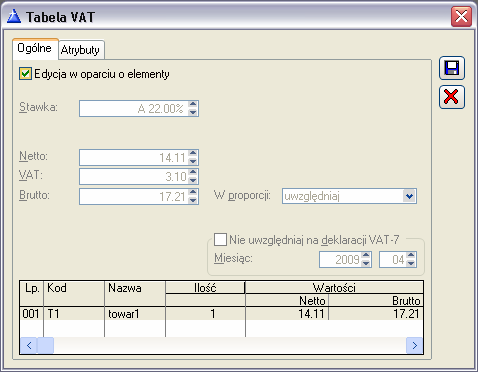Click the Lp. column header
This screenshot has width=478, height=372.
click(x=32, y=294)
